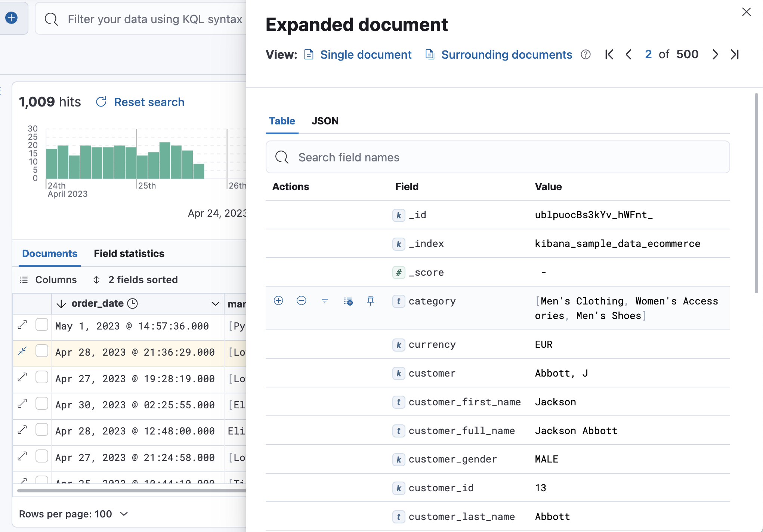Click the document number input field

coord(648,55)
